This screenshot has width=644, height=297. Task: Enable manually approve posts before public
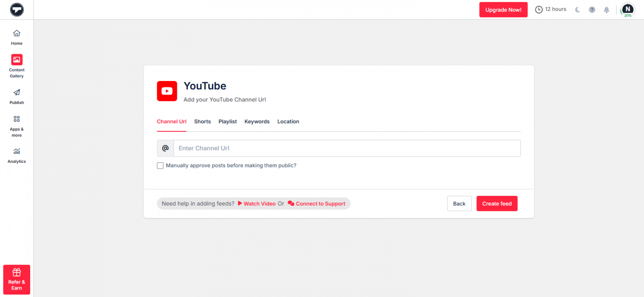pyautogui.click(x=160, y=165)
